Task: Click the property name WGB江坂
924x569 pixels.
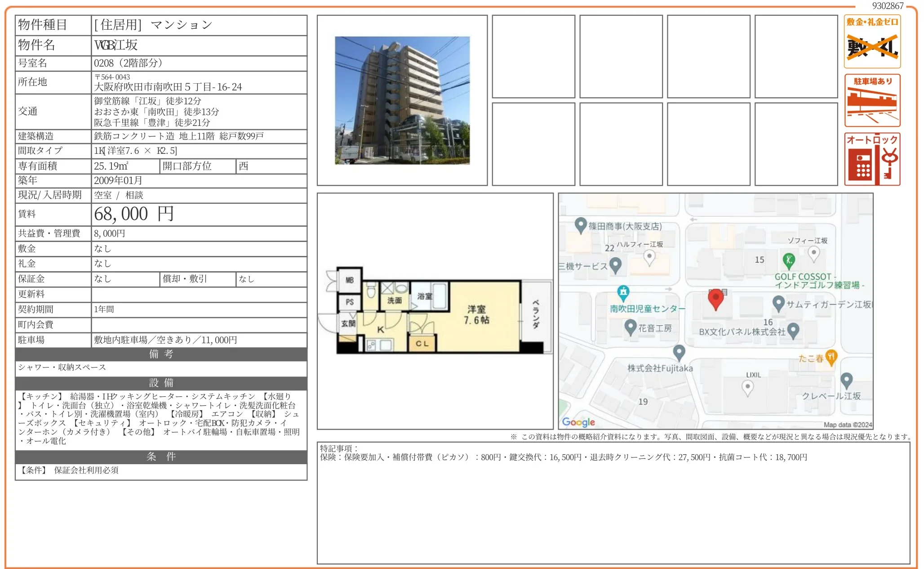Action: 116,45
